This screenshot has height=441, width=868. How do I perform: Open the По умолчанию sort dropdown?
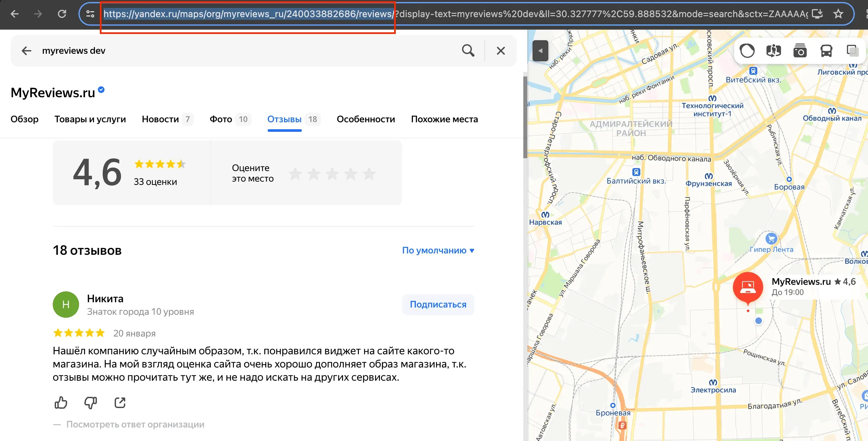(x=438, y=250)
